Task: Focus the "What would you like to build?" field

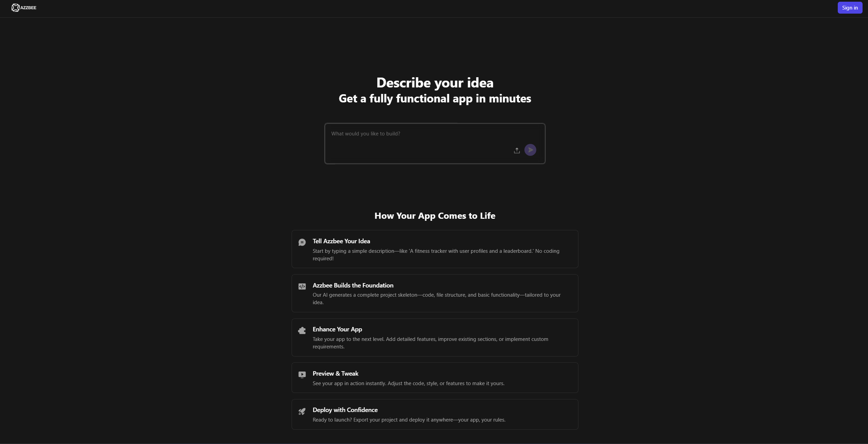Action: [435, 144]
